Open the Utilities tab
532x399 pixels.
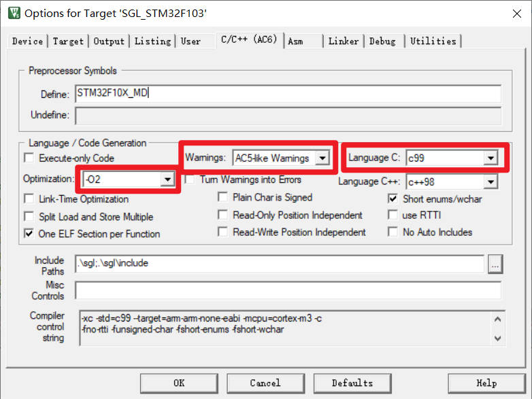click(x=433, y=41)
